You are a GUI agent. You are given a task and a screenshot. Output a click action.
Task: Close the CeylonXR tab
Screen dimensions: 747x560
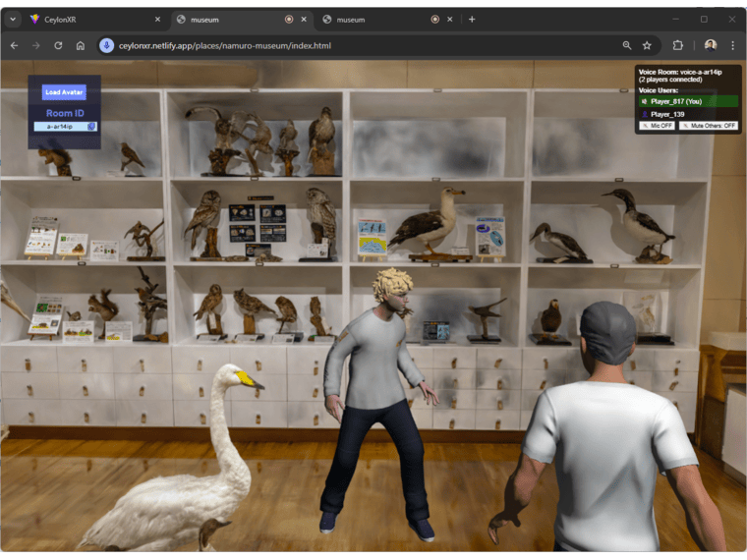point(157,19)
